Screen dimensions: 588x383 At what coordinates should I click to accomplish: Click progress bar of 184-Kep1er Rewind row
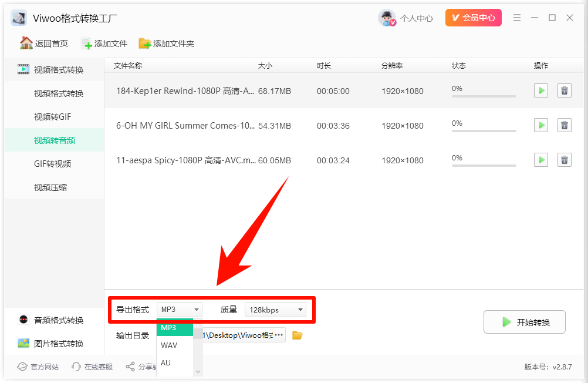pos(484,96)
